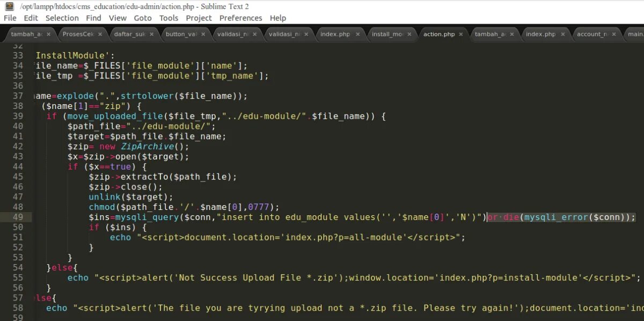
Task: Open the Selection menu
Action: [x=62, y=18]
